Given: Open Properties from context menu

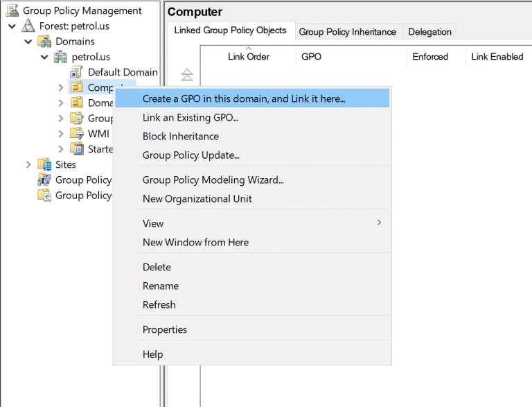Looking at the screenshot, I should (252, 329).
